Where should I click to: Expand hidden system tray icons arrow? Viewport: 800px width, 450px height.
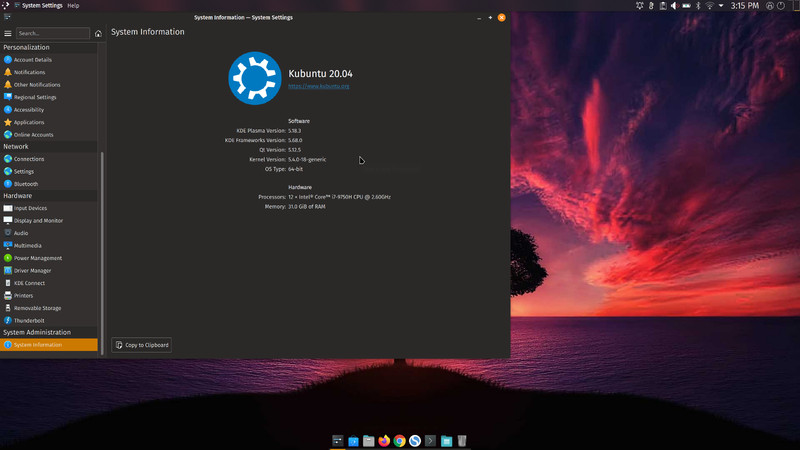click(x=721, y=6)
